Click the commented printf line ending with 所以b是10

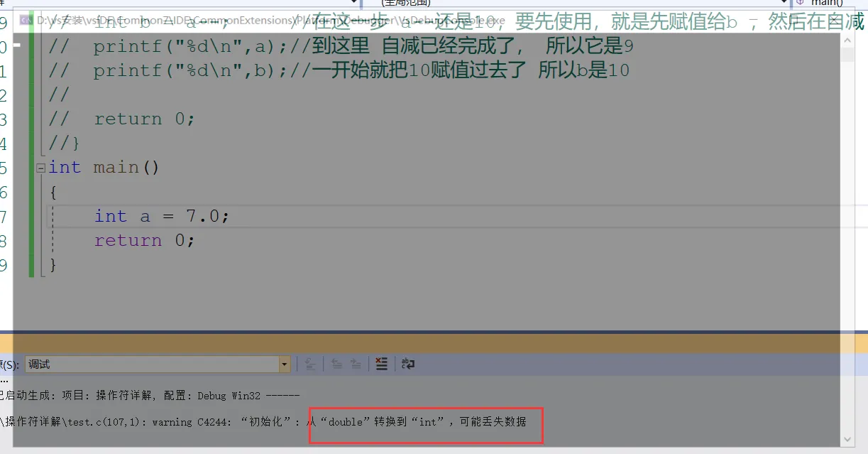[339, 70]
